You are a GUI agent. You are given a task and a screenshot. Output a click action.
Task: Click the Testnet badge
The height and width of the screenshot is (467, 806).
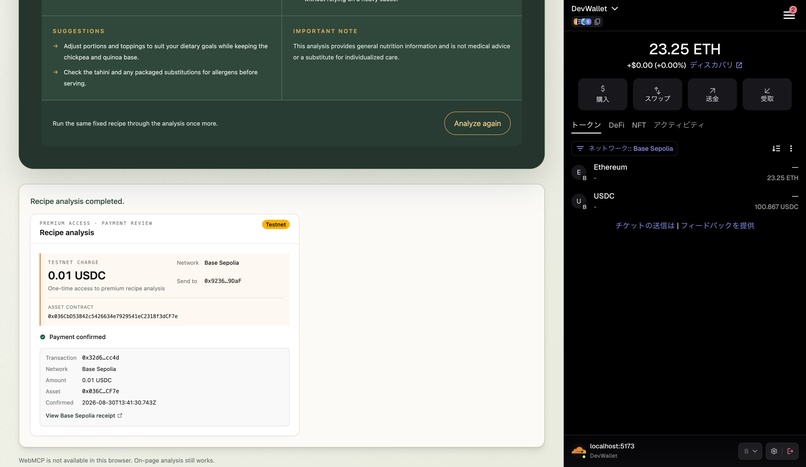(276, 225)
